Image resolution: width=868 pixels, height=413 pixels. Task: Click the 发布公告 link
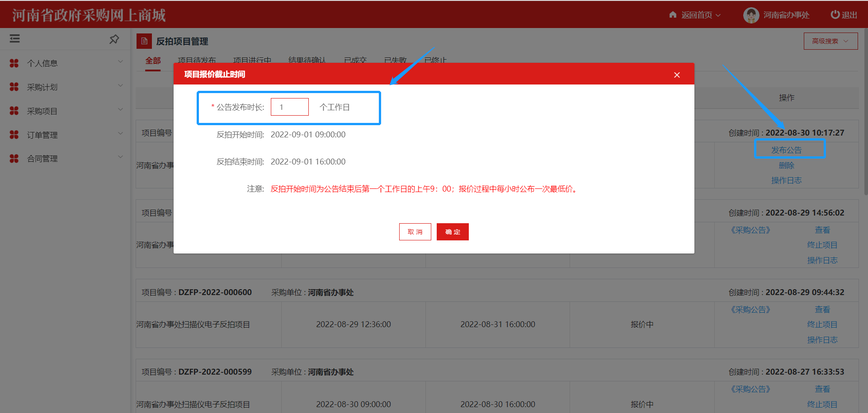(x=786, y=150)
